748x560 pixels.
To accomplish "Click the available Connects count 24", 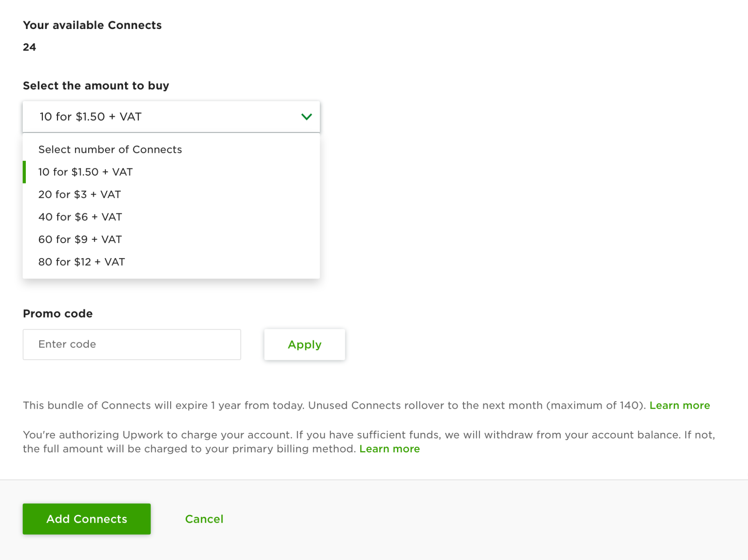I will coord(29,47).
